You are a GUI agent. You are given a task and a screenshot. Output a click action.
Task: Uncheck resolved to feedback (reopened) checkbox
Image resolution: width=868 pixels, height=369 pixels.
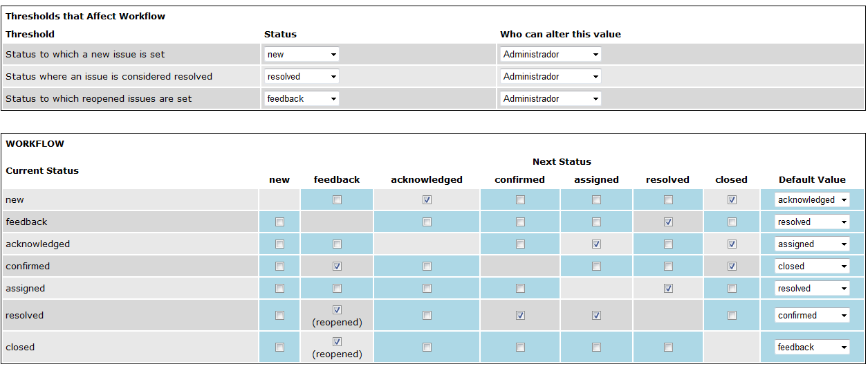(x=337, y=310)
